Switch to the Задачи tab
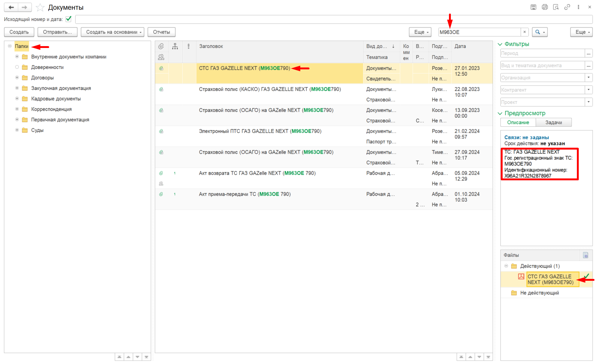The width and height of the screenshot is (596, 364). point(554,123)
